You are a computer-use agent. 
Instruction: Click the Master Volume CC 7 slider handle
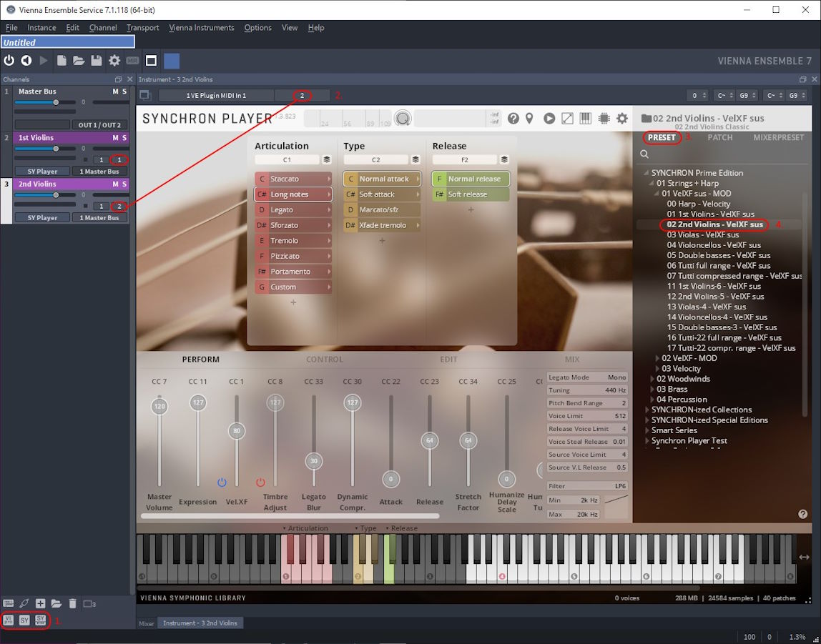159,406
